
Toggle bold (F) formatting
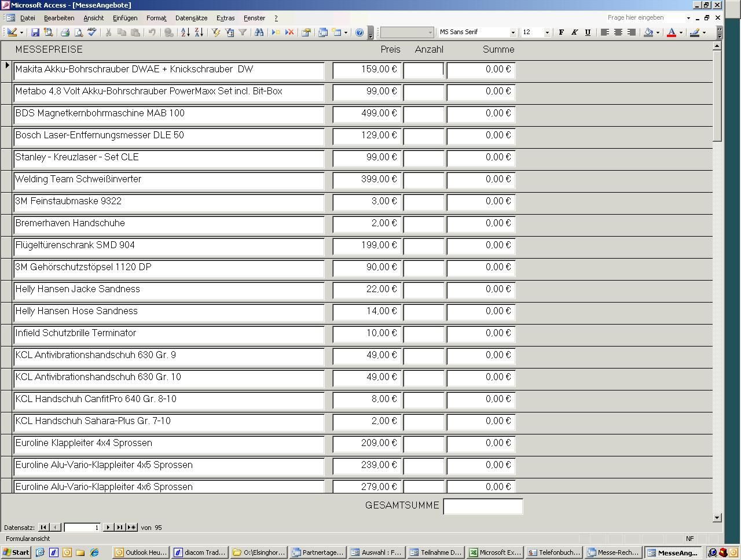[x=561, y=32]
